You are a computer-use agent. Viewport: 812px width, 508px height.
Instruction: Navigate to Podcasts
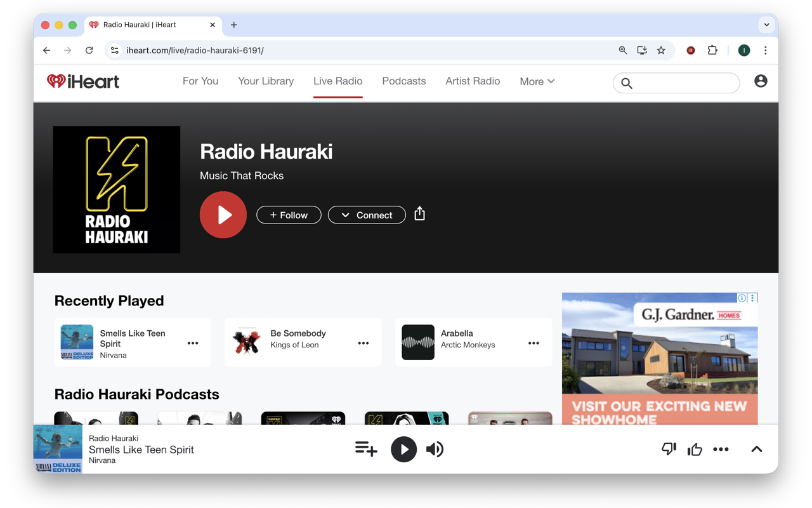404,81
